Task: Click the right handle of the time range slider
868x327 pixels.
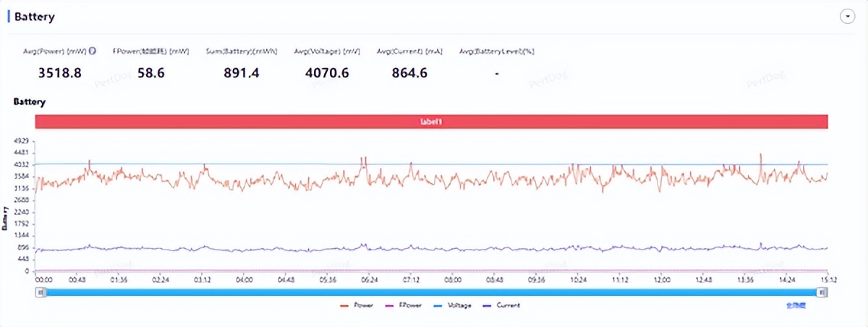Action: tap(822, 292)
